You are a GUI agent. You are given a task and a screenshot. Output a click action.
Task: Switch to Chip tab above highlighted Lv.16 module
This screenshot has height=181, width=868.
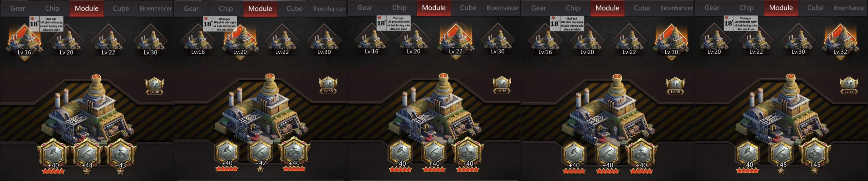pyautogui.click(x=52, y=8)
